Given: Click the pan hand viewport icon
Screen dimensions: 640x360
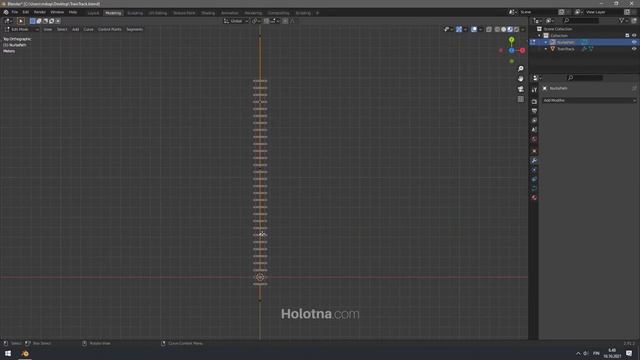Looking at the screenshot, I should (x=520, y=79).
